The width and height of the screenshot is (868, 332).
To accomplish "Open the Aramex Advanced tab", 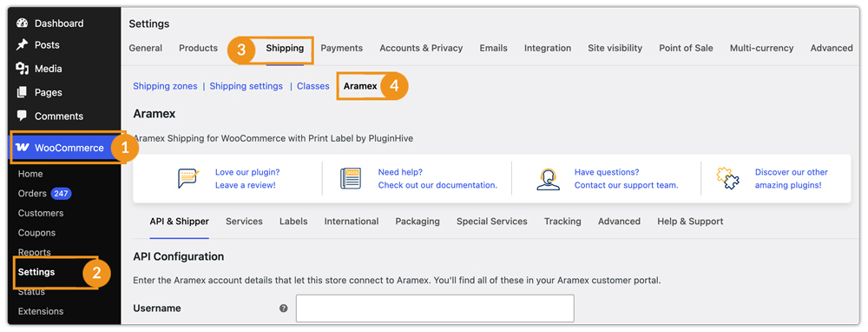I will point(619,221).
